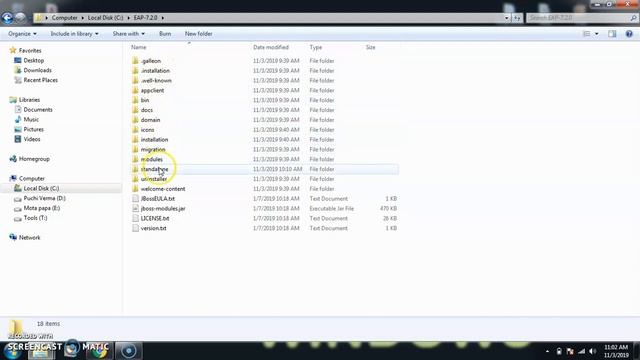Select the .well-known folder icon
The width and height of the screenshot is (640, 360).
click(x=135, y=80)
